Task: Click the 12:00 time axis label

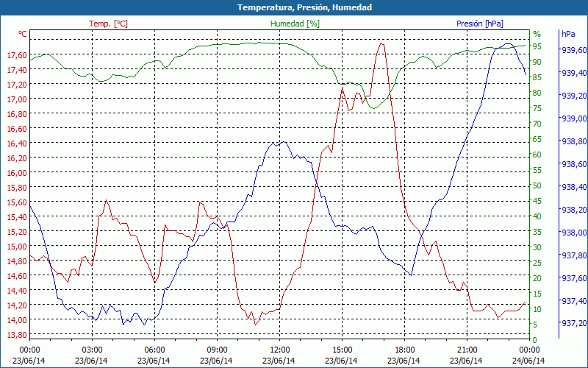Action: [279, 350]
